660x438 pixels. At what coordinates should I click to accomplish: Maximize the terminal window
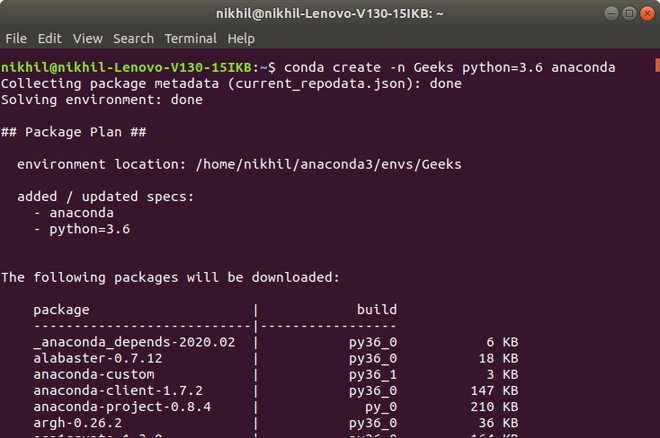coord(629,13)
